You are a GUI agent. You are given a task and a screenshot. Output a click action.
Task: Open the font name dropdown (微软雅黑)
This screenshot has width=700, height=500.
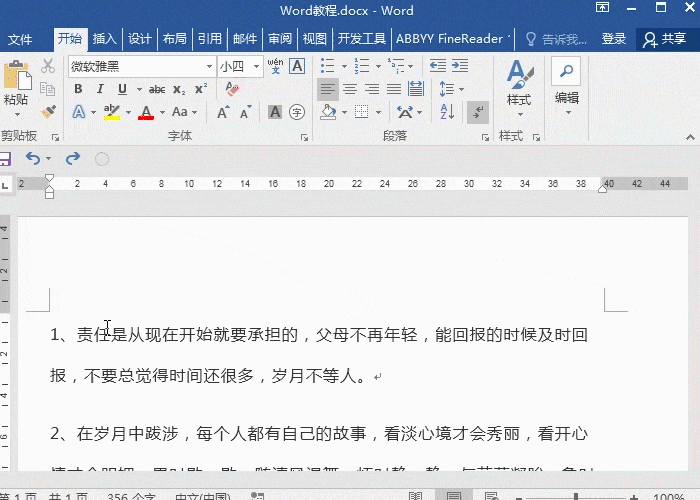(209, 67)
